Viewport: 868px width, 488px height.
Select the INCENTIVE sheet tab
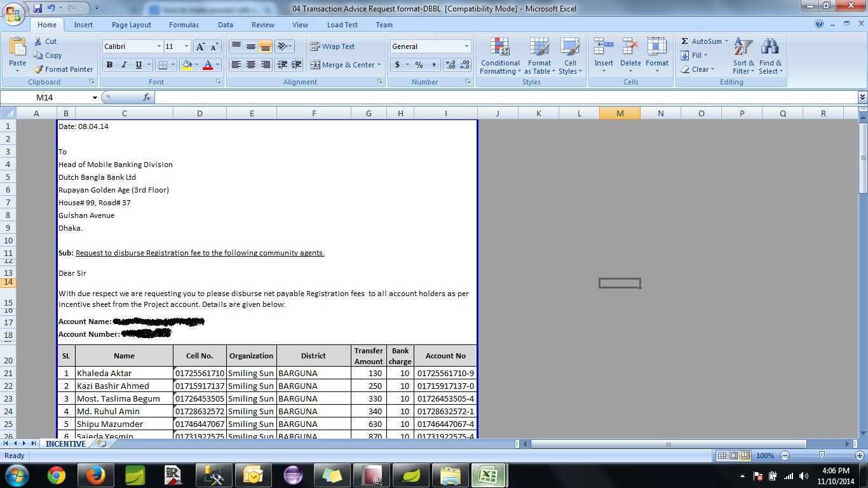[65, 444]
